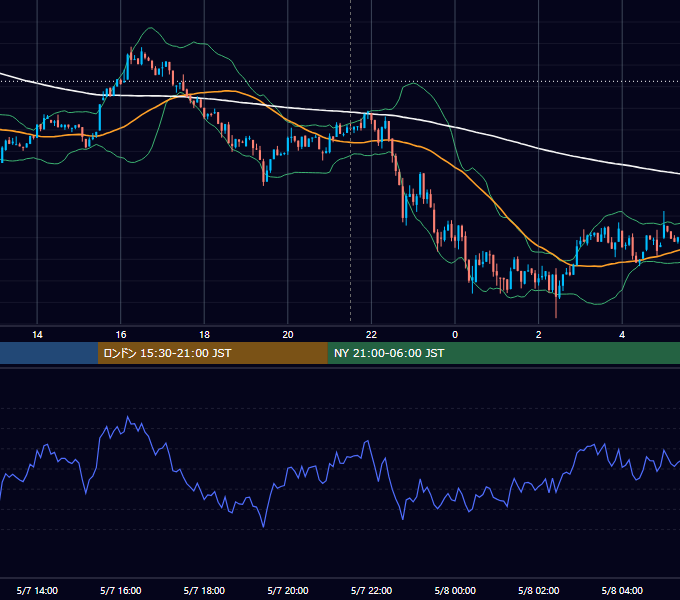Click the 20 hour label on time axis
The height and width of the screenshot is (600, 680).
288,335
